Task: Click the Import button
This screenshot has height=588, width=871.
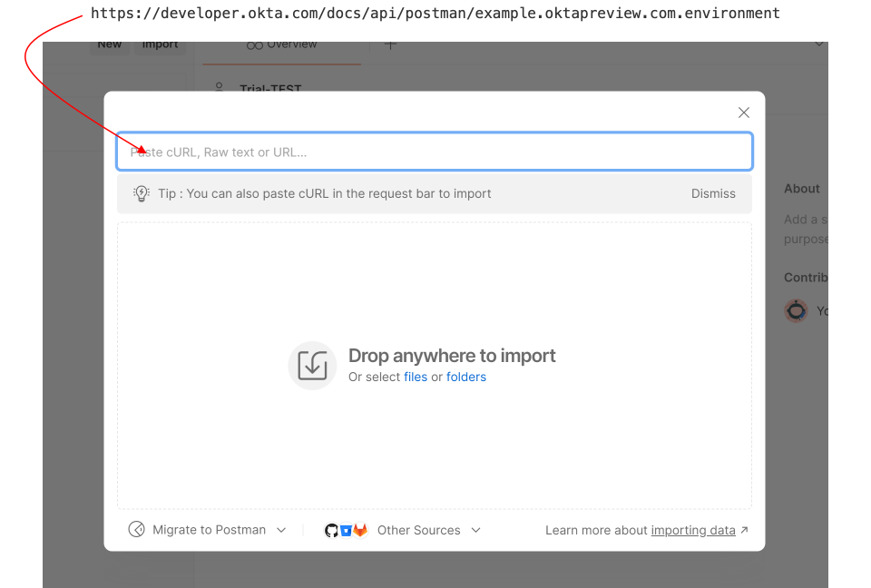Action: point(160,43)
